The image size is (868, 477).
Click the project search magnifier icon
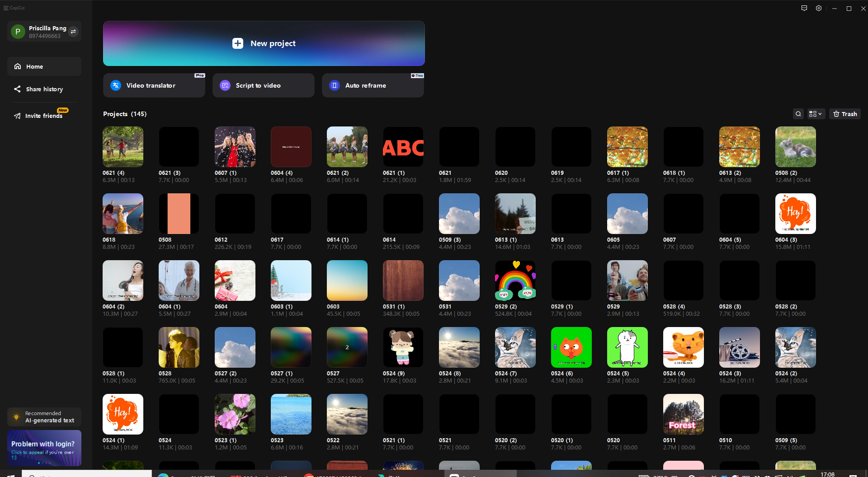click(x=798, y=114)
